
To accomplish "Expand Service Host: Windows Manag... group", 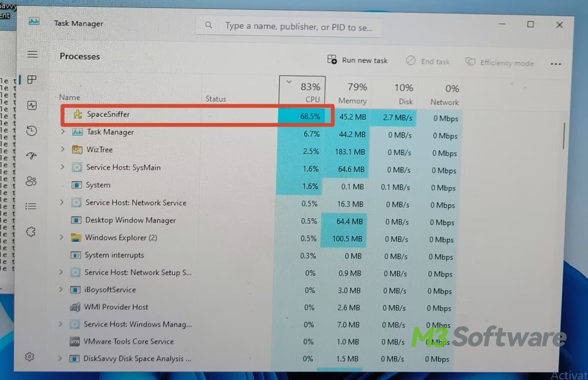I will (61, 324).
